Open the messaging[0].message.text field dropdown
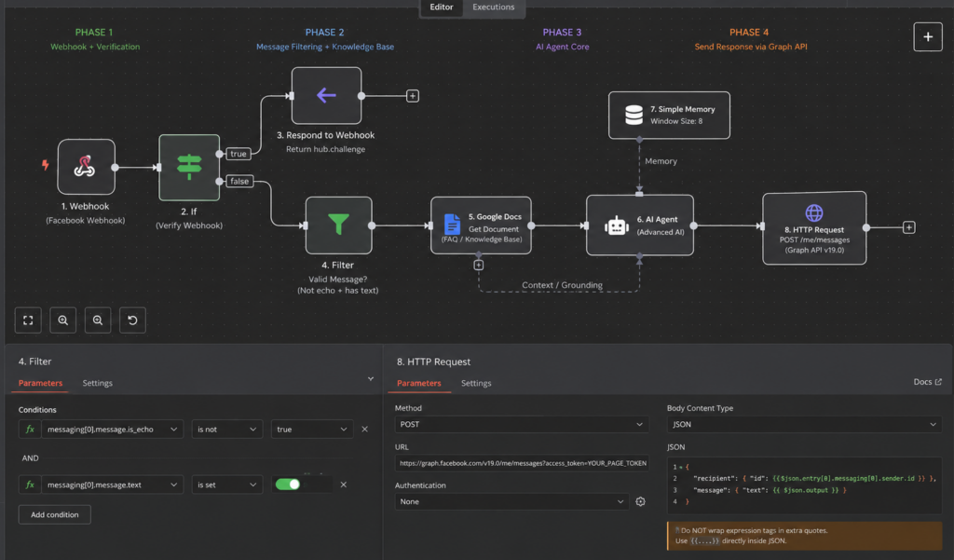954x560 pixels. [x=113, y=485]
